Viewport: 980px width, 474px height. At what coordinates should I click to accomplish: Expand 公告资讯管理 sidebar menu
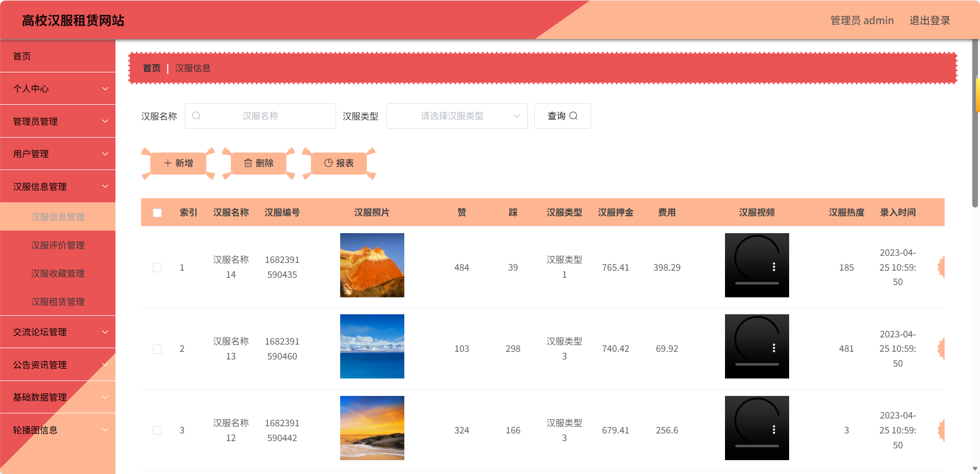click(57, 365)
